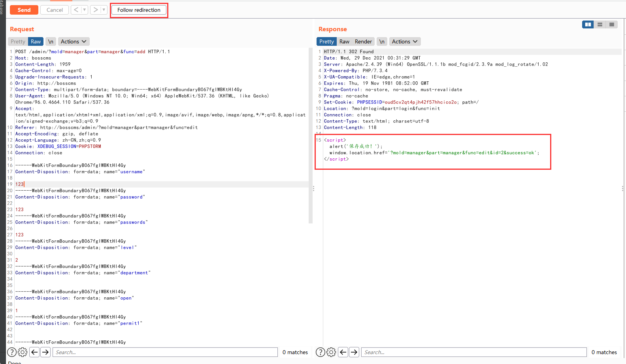The image size is (626, 364).
Task: Click the name="passwords" form field line
Action: [x=81, y=222]
